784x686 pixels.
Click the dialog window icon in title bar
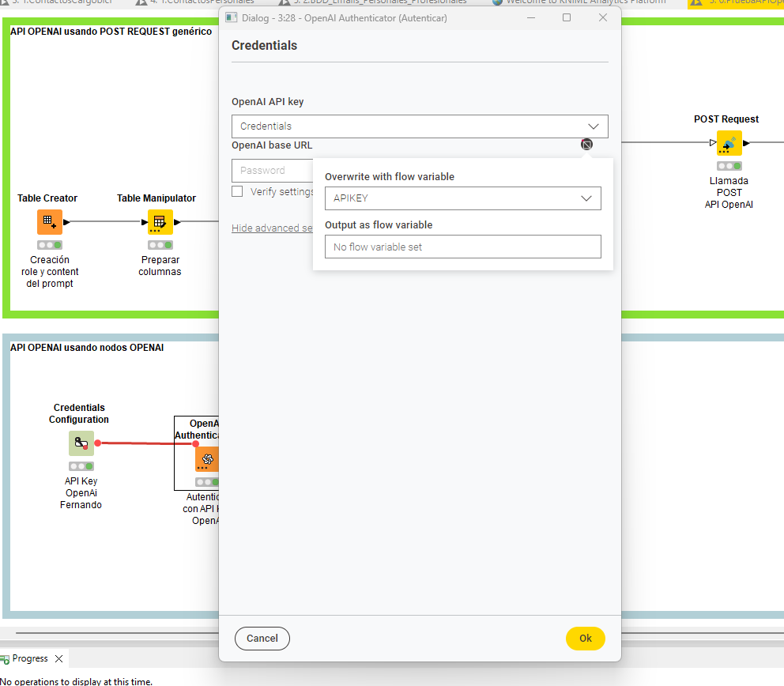pyautogui.click(x=231, y=18)
